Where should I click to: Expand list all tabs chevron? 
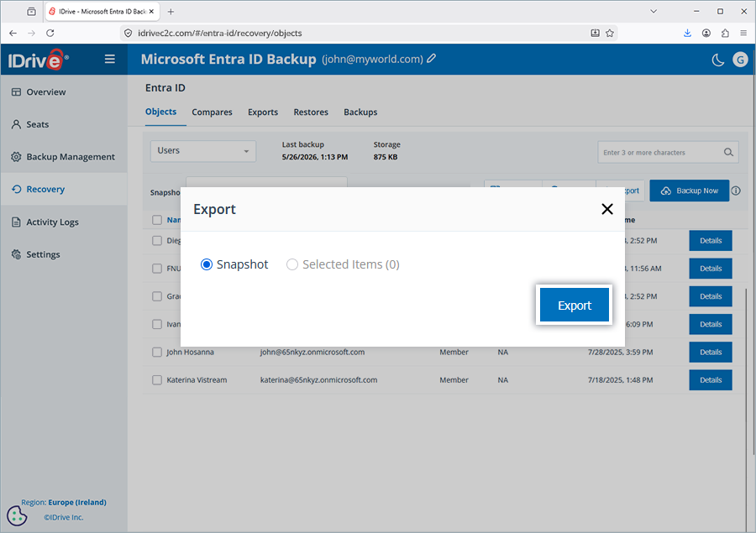coord(654,11)
